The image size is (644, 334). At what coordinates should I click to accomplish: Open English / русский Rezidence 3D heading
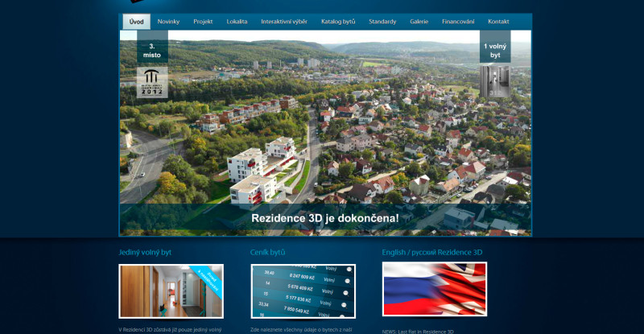click(x=432, y=252)
